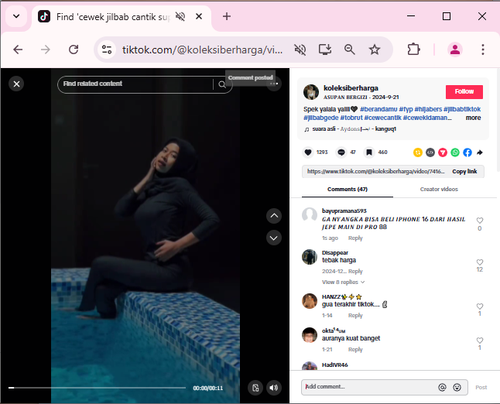Switch to Comments (47) tab
Screen dimensions: 500x404
347,189
